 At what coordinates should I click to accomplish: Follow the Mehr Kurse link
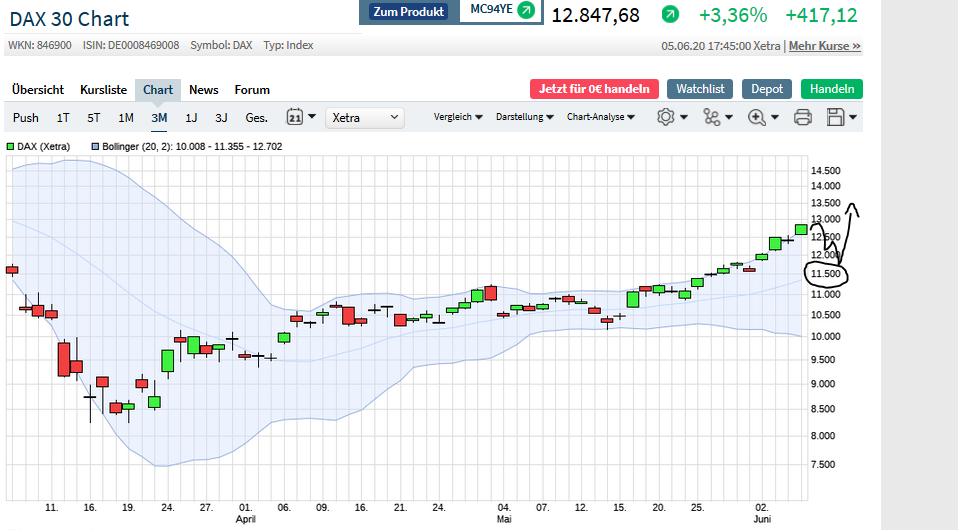(824, 46)
